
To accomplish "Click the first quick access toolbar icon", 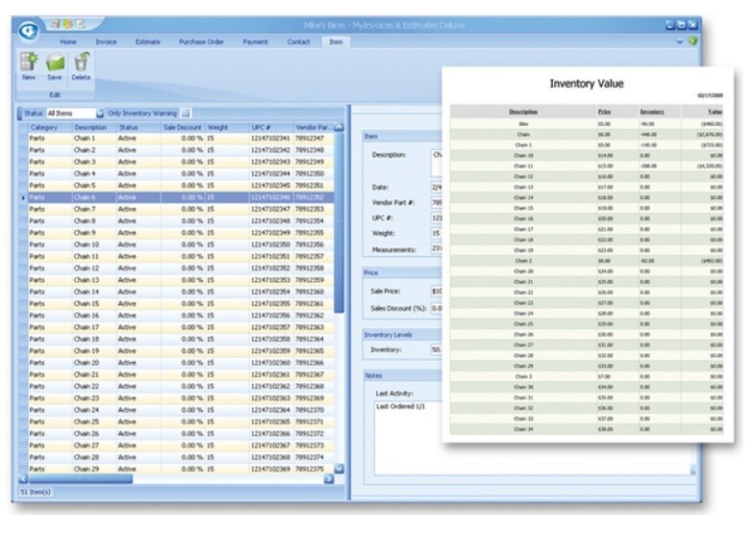I will (x=56, y=23).
